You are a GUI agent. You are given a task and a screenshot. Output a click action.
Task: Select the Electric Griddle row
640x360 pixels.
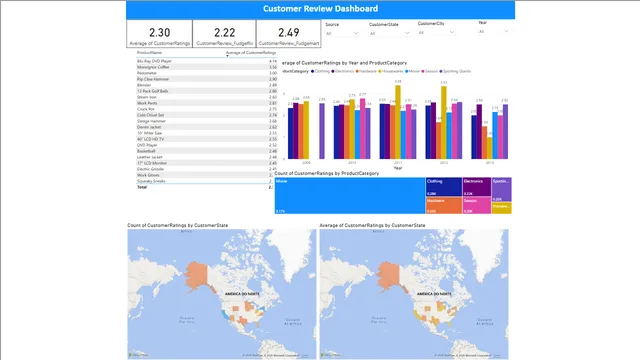click(207, 169)
